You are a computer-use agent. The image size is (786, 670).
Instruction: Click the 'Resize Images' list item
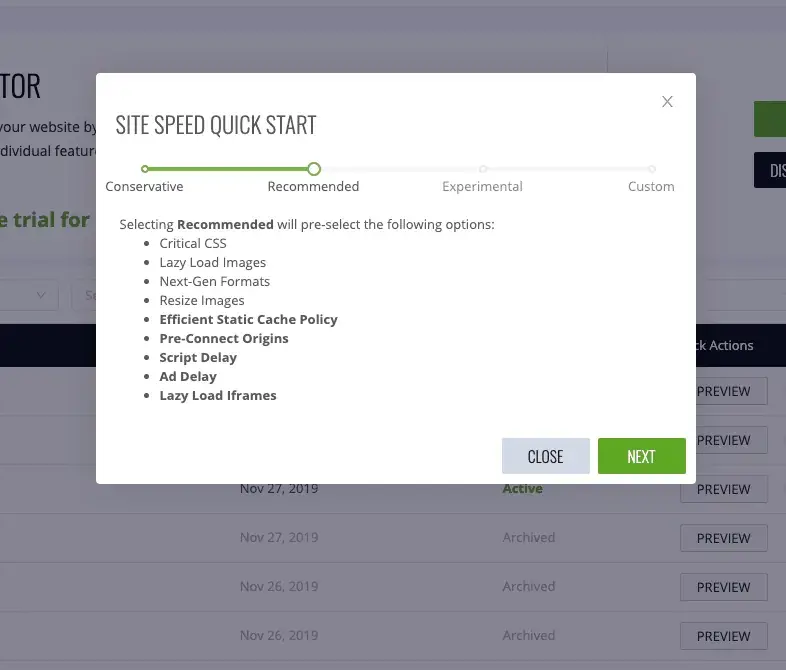coord(202,300)
